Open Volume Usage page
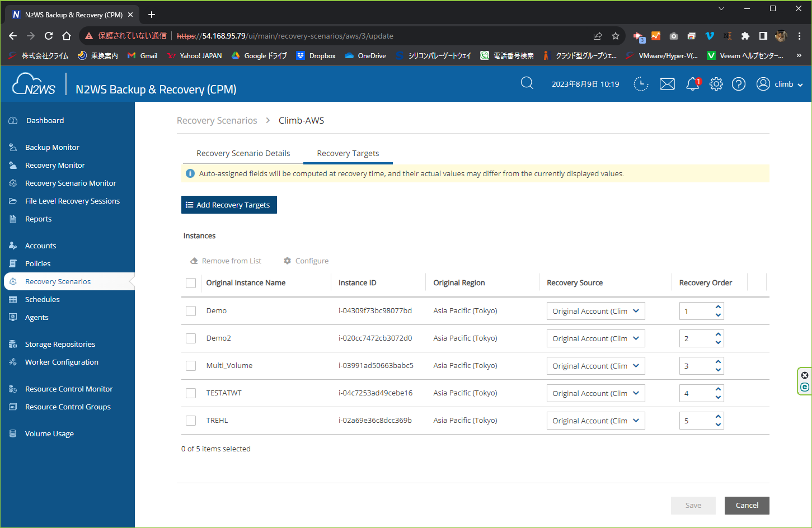 coord(49,433)
